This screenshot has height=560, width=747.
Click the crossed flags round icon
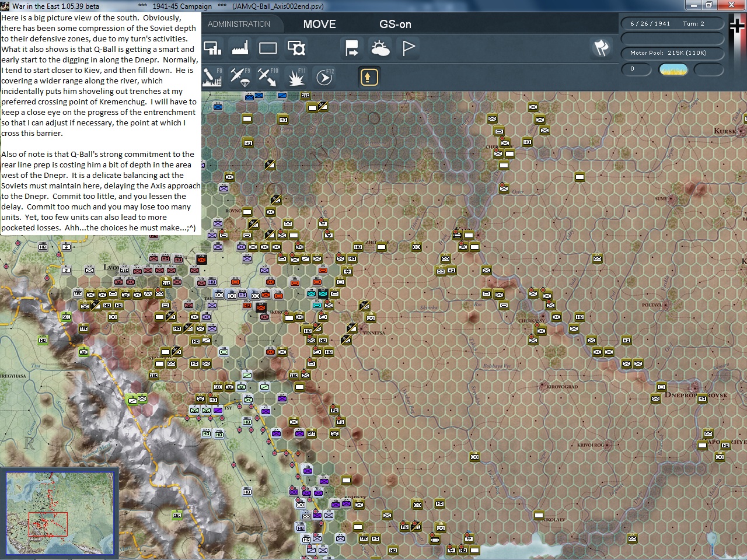pos(601,48)
